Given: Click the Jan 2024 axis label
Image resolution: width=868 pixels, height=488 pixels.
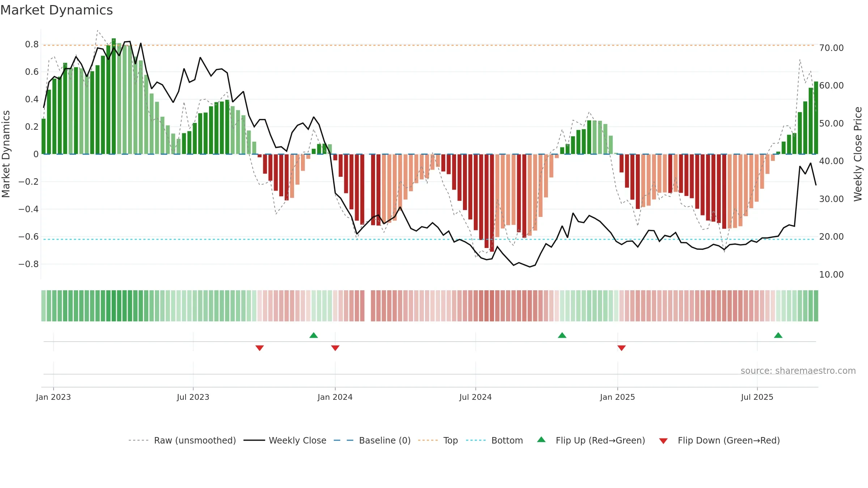Looking at the screenshot, I should [335, 397].
